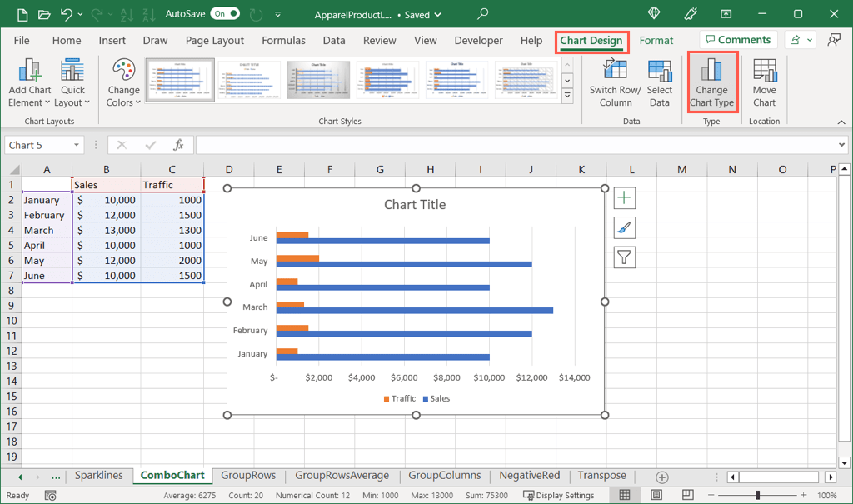The height and width of the screenshot is (504, 853).
Task: Toggle the AutoSave switch
Action: pos(225,14)
